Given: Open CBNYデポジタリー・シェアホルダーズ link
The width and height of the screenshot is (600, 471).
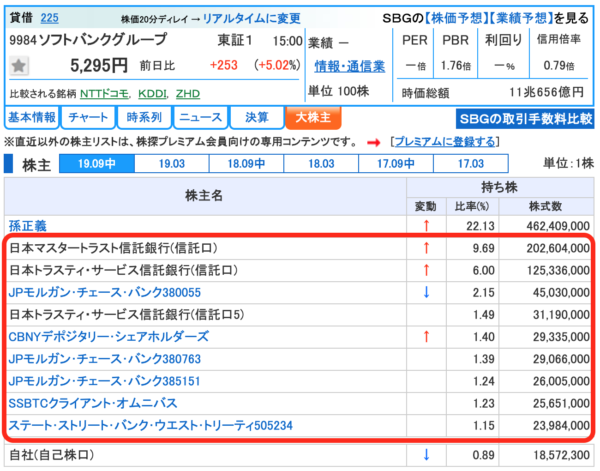Looking at the screenshot, I should (x=109, y=337).
